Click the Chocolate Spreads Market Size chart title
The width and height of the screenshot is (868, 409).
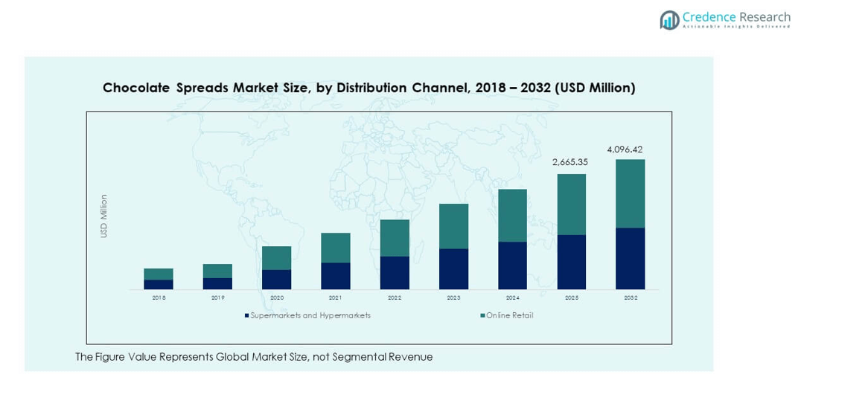(x=368, y=88)
